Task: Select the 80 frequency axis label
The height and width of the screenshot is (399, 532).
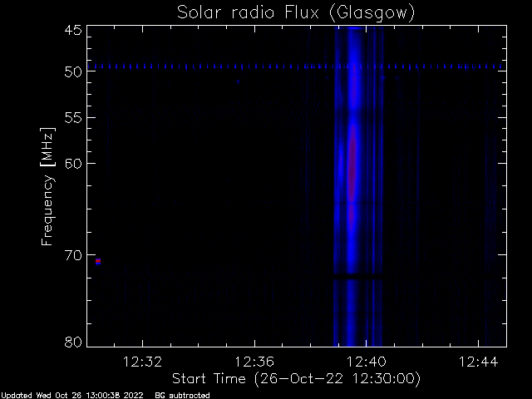Action: click(73, 342)
